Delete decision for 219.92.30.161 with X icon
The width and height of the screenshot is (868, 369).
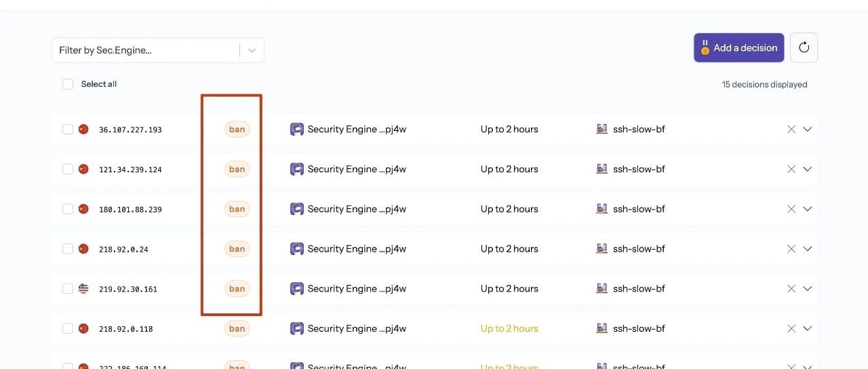791,288
